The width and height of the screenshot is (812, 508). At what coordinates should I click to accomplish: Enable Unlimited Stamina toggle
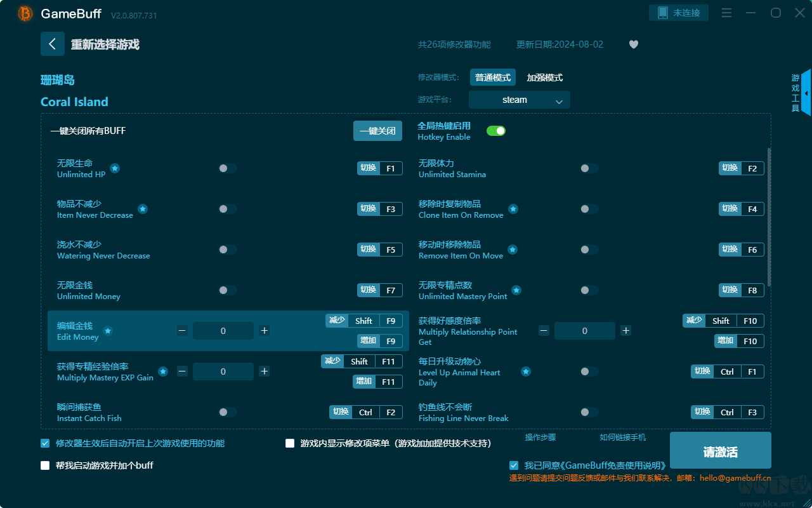pos(589,168)
